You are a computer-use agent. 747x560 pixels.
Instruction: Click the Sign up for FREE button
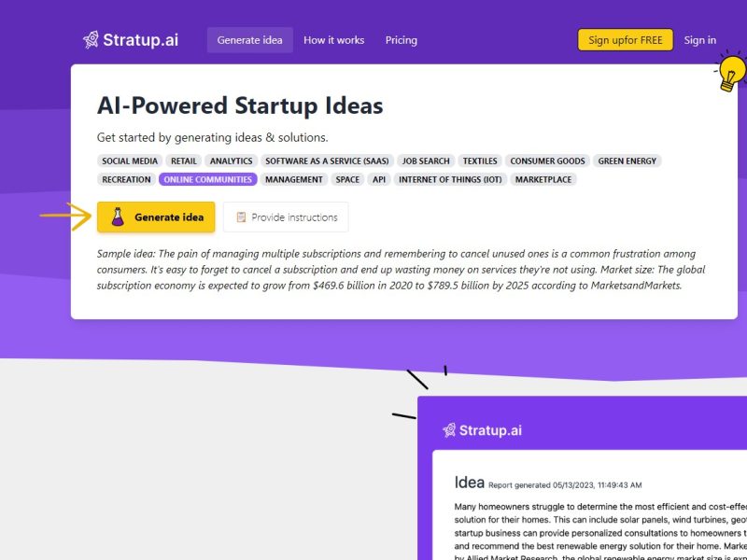point(625,40)
